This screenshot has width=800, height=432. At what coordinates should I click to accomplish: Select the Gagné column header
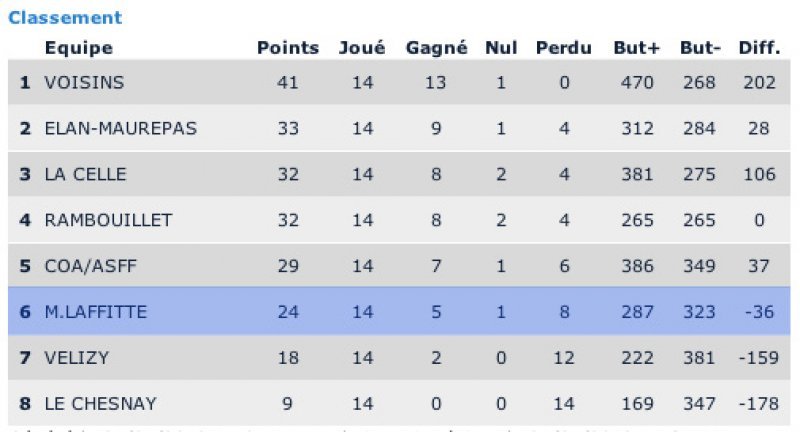coord(436,47)
